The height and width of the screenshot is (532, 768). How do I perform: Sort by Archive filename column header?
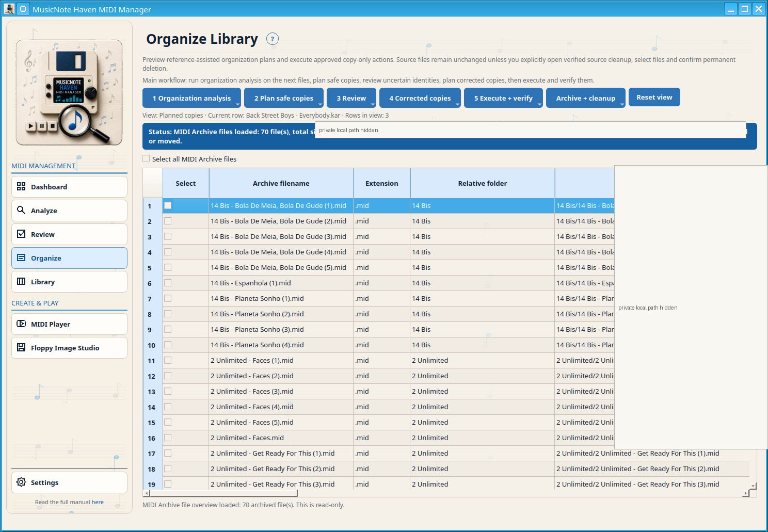pos(281,183)
